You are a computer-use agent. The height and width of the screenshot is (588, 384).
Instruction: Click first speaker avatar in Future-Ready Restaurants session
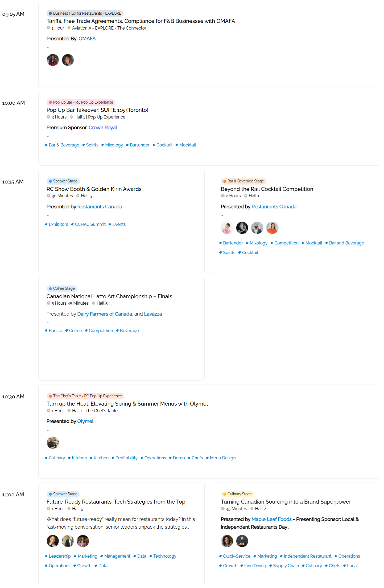53,541
